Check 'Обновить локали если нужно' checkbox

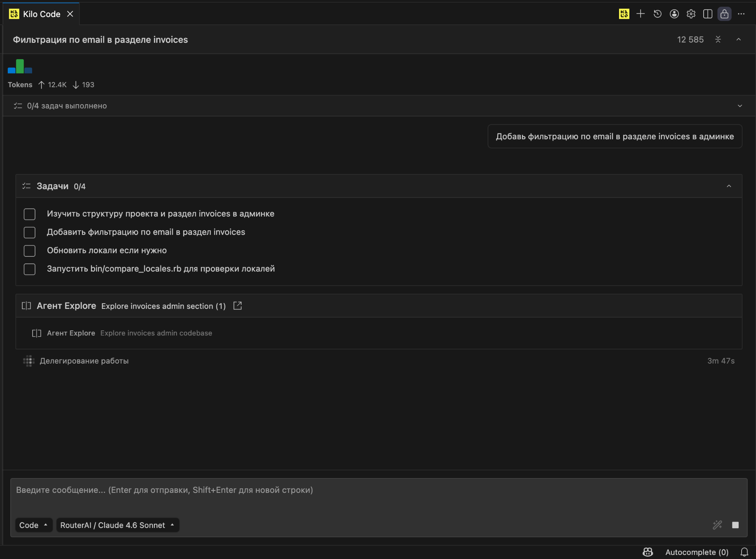[x=30, y=251]
